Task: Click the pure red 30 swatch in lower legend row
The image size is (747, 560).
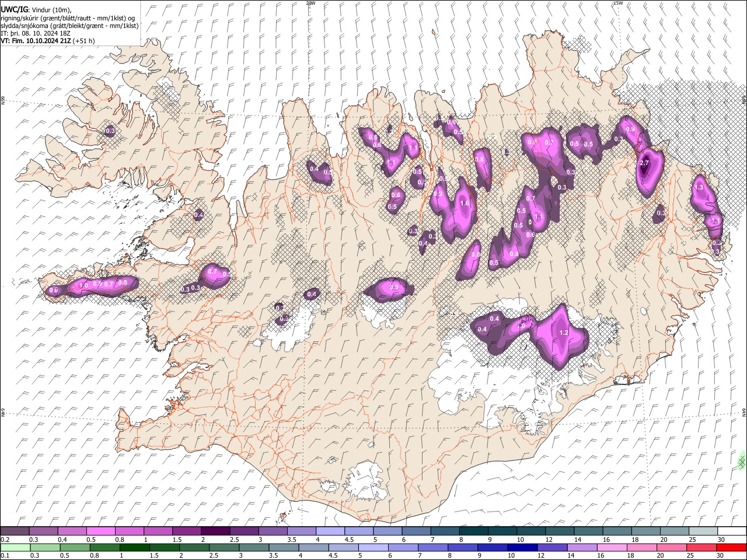Action: pos(731,547)
